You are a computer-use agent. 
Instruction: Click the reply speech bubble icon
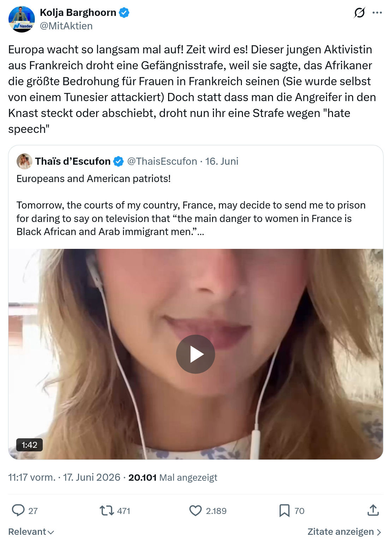tap(18, 510)
